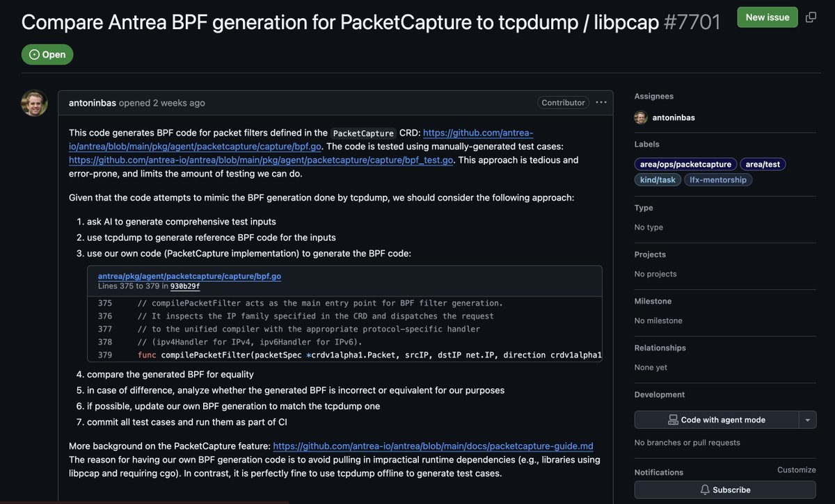Click the Projects sidebar heading
Screen dimensions: 835x504
pos(650,254)
